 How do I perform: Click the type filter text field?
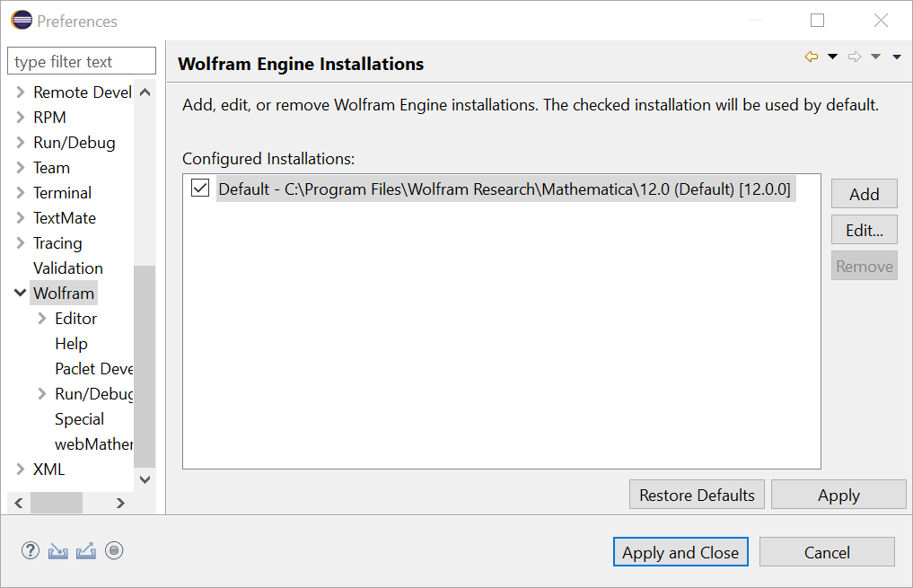tap(82, 61)
